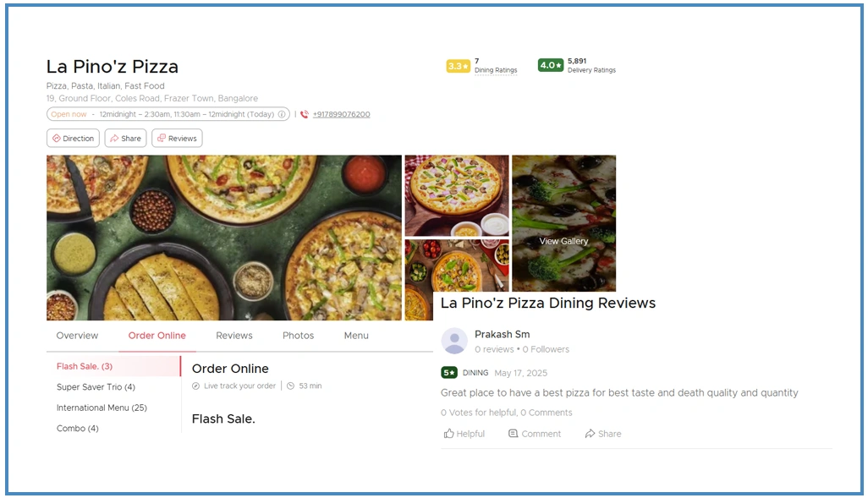Click the Order Online section heading
Viewport: 868px width, 498px height.
click(230, 369)
